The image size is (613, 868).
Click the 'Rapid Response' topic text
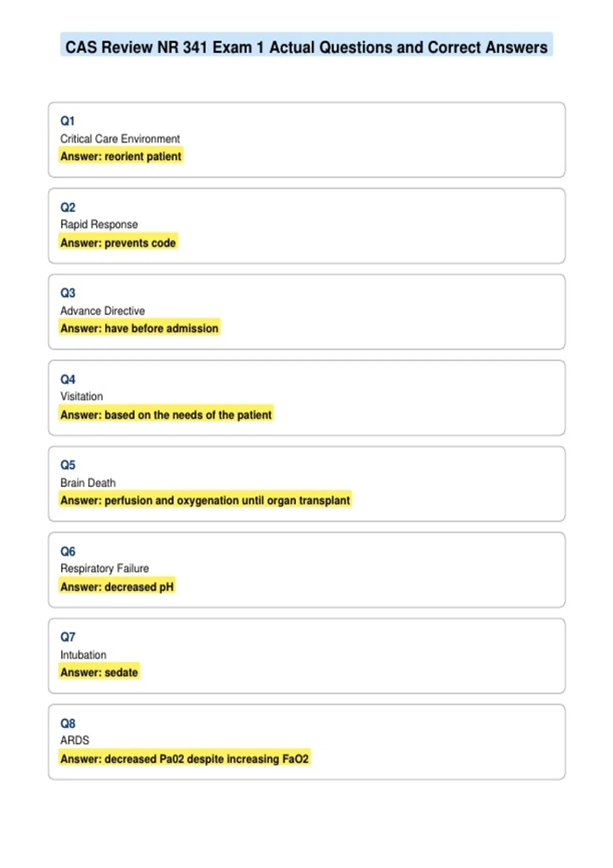pyautogui.click(x=99, y=224)
